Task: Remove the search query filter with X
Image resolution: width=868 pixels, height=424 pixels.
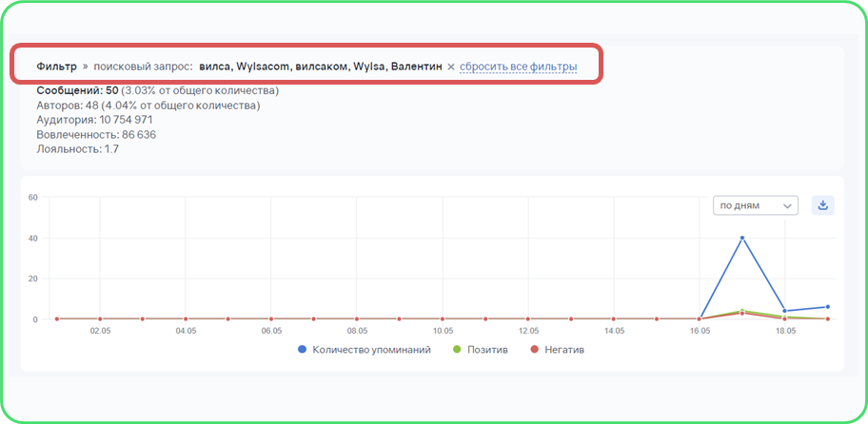Action: [450, 67]
